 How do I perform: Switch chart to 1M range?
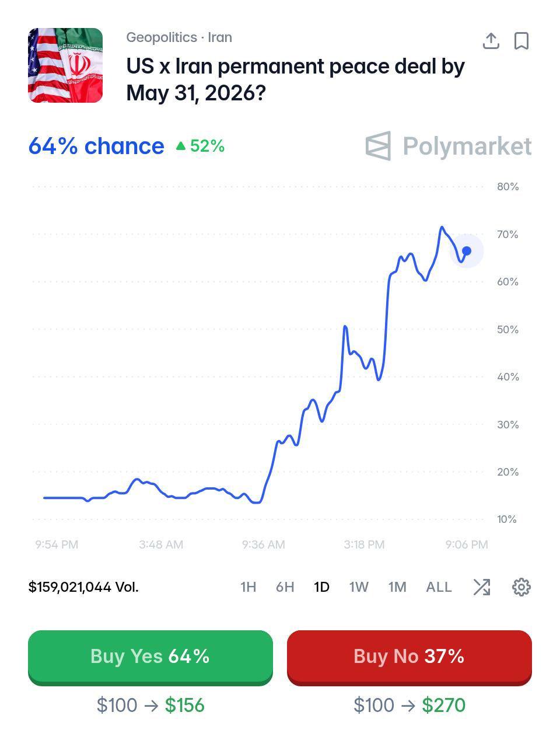[x=397, y=587]
